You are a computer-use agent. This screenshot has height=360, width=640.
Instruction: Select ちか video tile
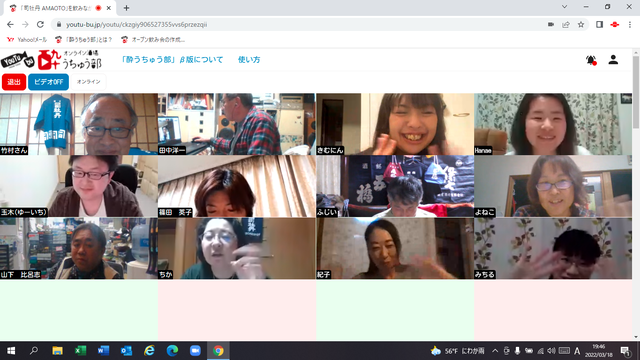[x=237, y=248]
